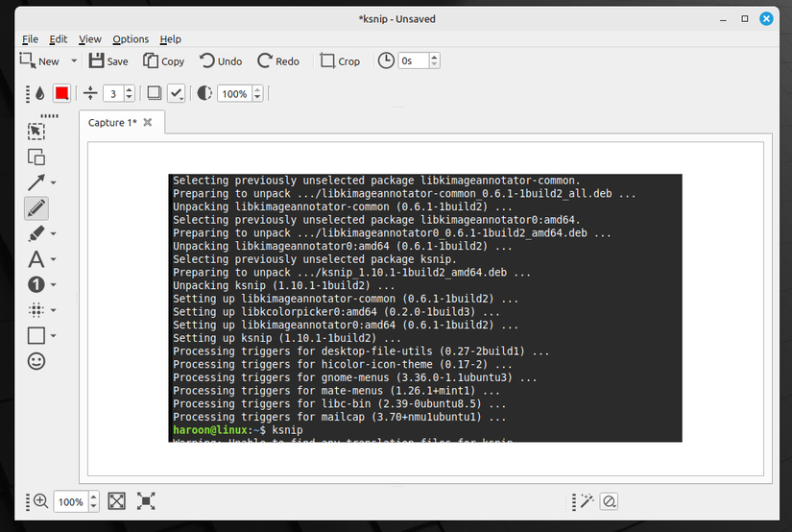
Task: Save the current capture
Action: (108, 61)
